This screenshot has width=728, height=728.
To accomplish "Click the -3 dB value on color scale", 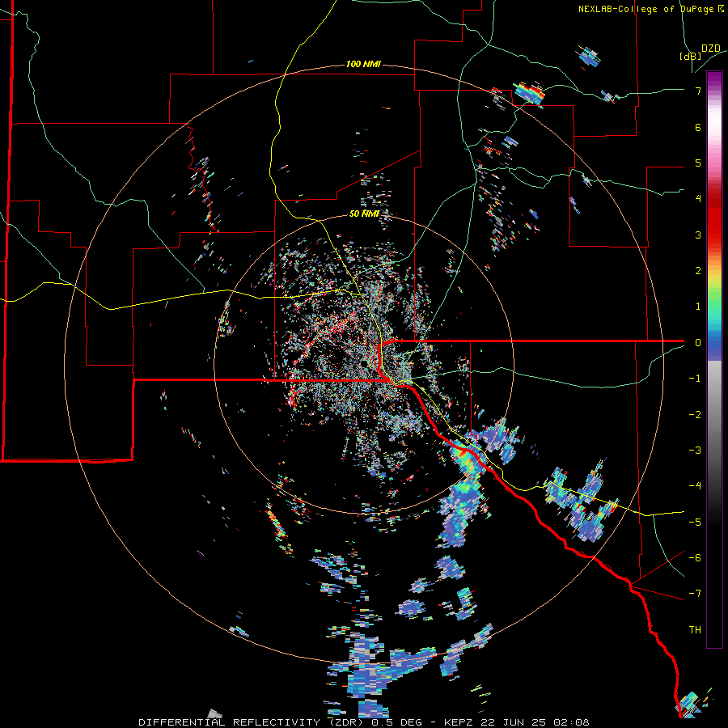I will 695,451.
